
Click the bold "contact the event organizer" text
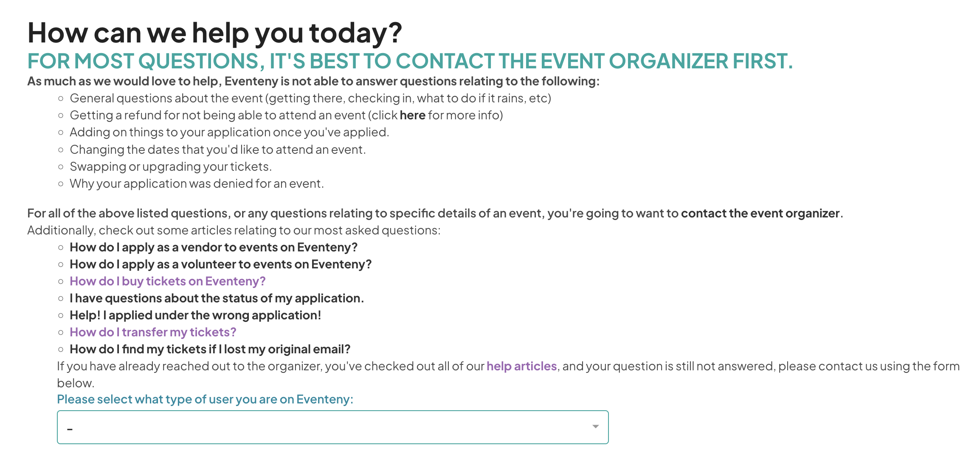761,213
